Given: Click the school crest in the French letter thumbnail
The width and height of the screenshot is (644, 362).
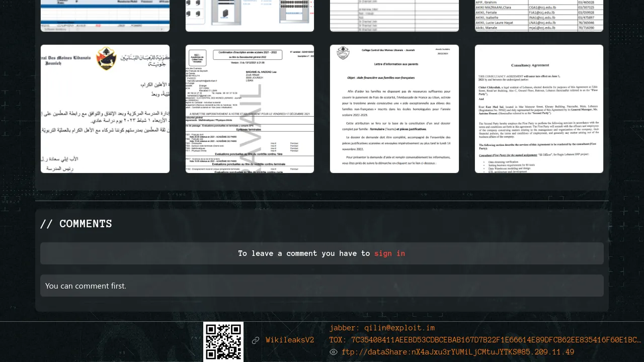Looking at the screenshot, I should tap(343, 52).
